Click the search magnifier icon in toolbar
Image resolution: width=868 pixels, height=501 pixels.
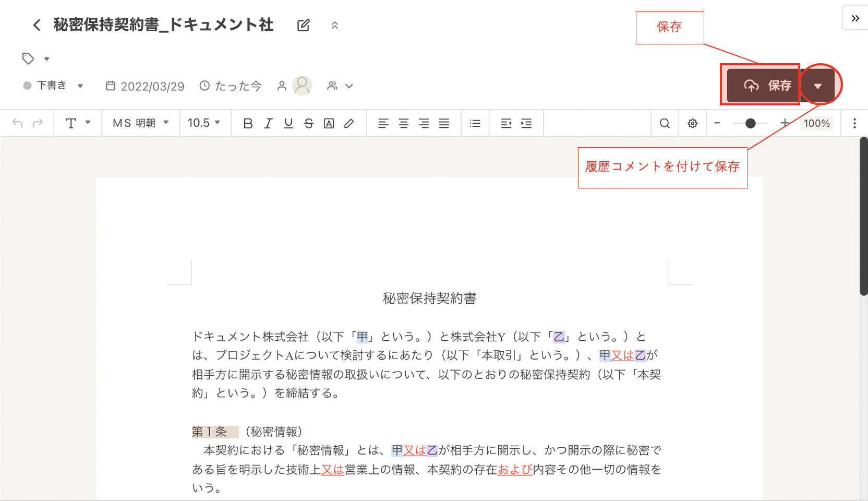(665, 124)
